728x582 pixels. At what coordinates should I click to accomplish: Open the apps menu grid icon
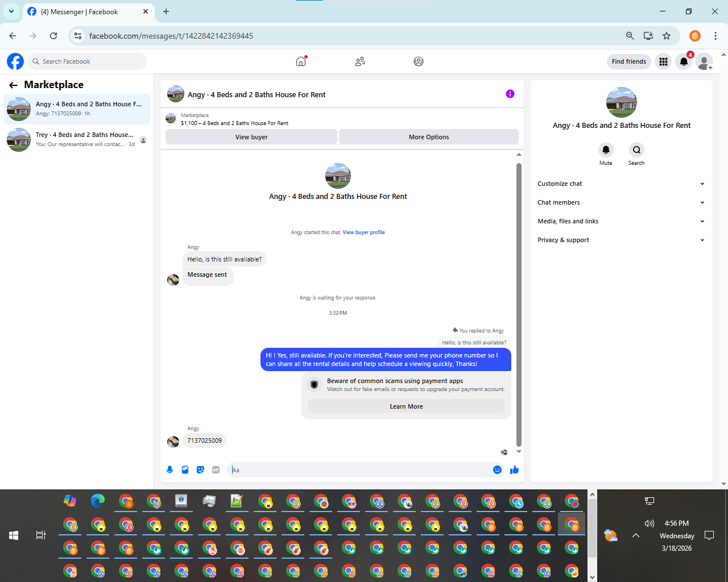click(663, 61)
